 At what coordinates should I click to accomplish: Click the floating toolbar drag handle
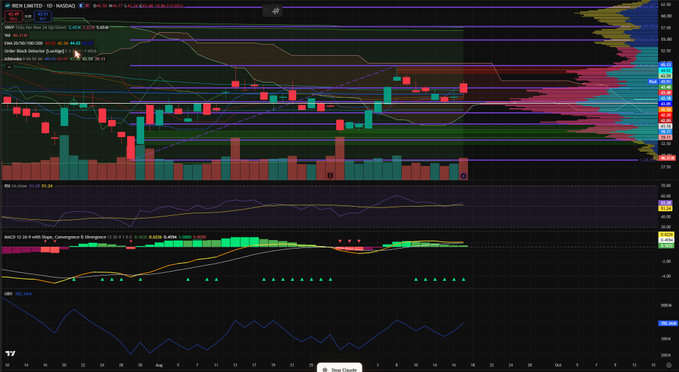click(266, 11)
